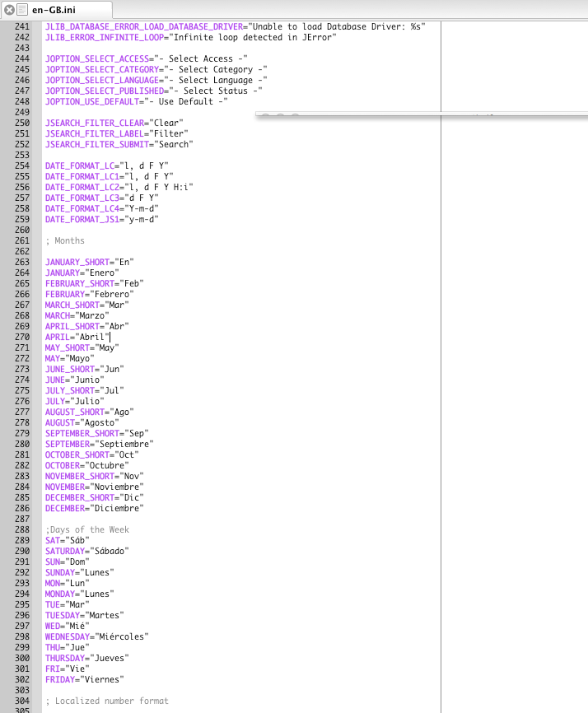
Task: Click line JSEARCH_FILTER_SUBMIT="Search"
Action: pos(119,145)
